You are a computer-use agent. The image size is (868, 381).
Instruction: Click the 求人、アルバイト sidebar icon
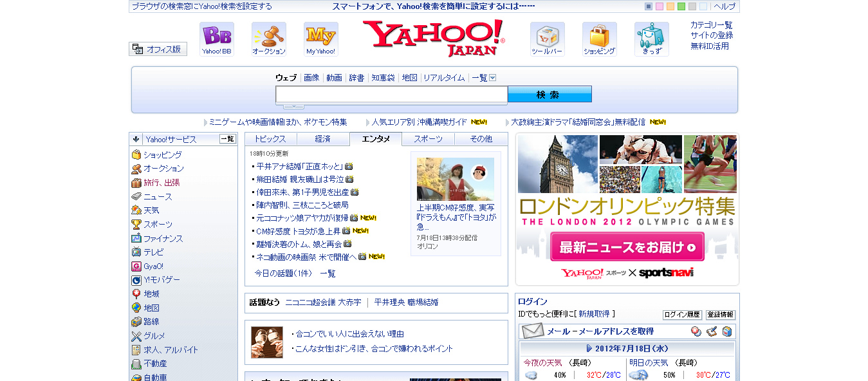coord(136,350)
